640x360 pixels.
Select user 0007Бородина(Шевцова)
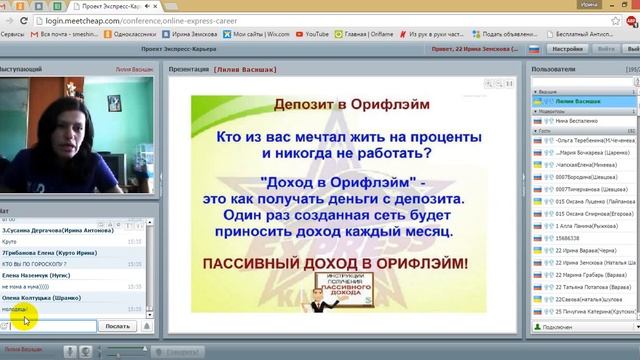[584, 177]
